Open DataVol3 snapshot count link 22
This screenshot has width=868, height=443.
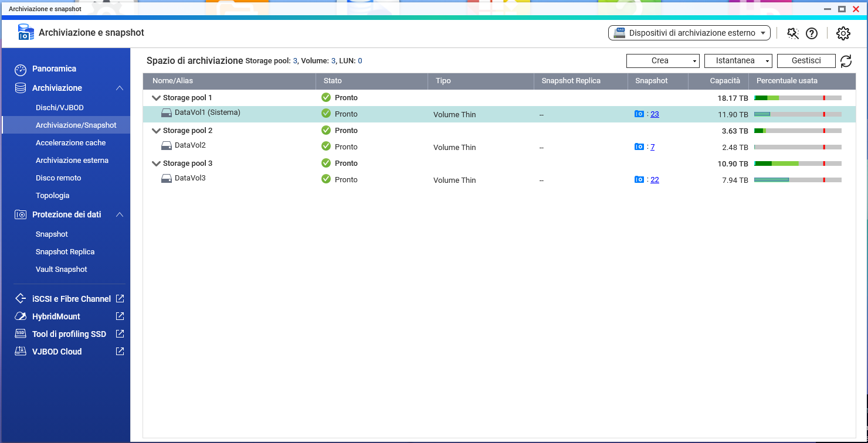pos(655,180)
